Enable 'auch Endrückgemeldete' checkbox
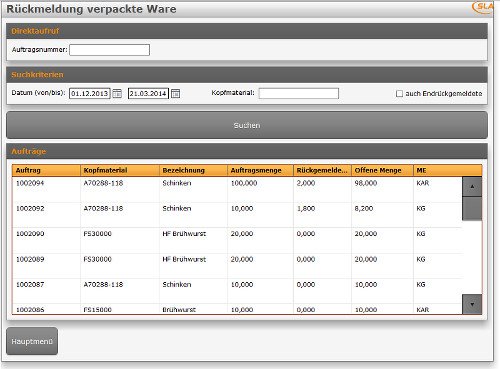This screenshot has width=500, height=369. (x=399, y=94)
